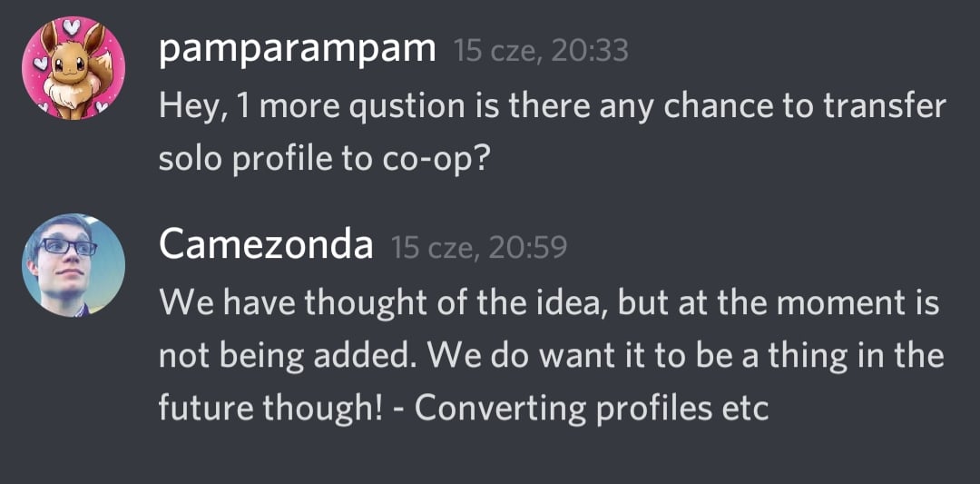Click the white heart atop Eevee avatar
Viewport: 980px width, 484px height.
point(72,27)
